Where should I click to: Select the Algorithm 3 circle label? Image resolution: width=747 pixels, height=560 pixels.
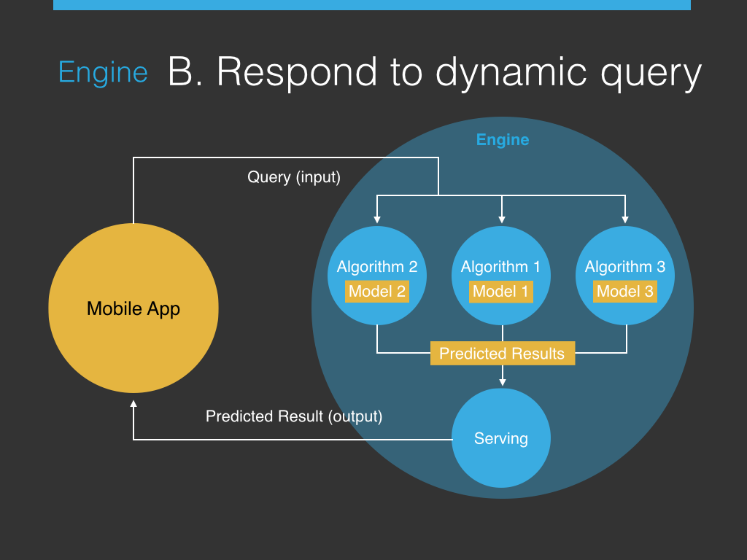(x=625, y=267)
